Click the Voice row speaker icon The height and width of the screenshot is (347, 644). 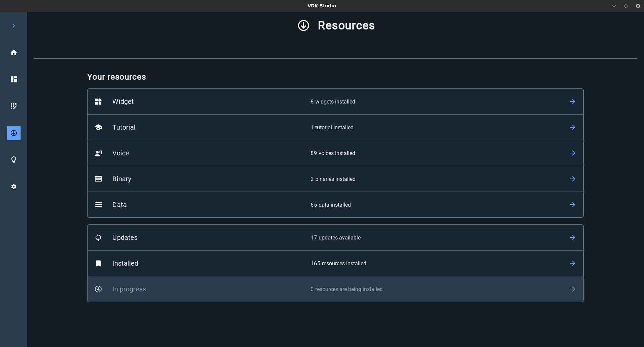pyautogui.click(x=98, y=153)
